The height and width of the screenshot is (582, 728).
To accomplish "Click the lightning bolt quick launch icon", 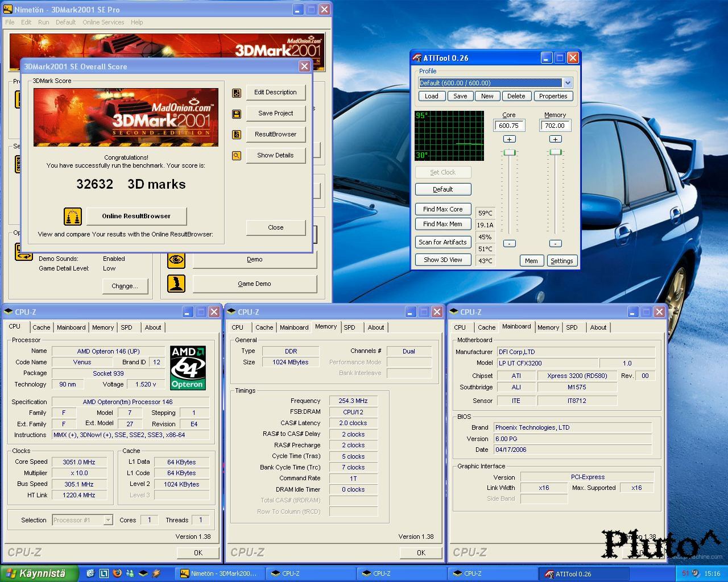I will click(156, 573).
